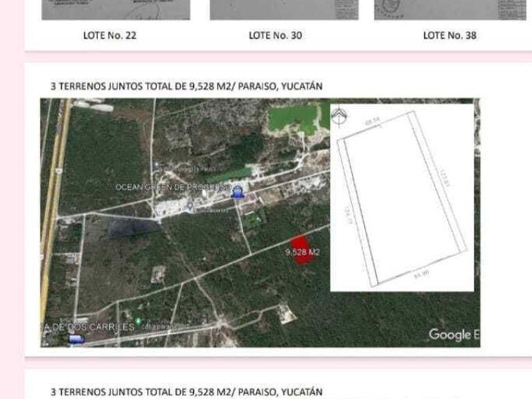Click the OCEAN GREEN DE PROGRESO map label
Viewport: 532px width, 399px height.
173,187
